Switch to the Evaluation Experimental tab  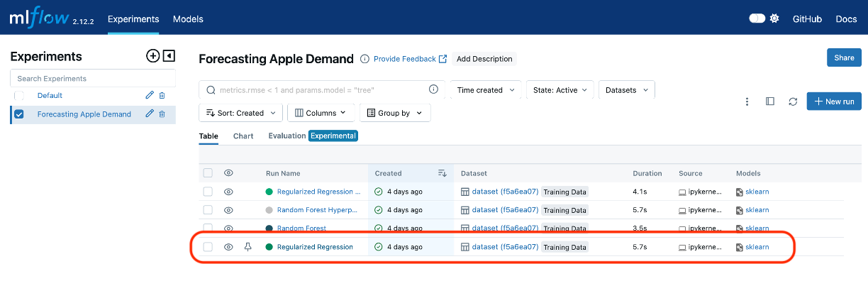[x=313, y=136]
